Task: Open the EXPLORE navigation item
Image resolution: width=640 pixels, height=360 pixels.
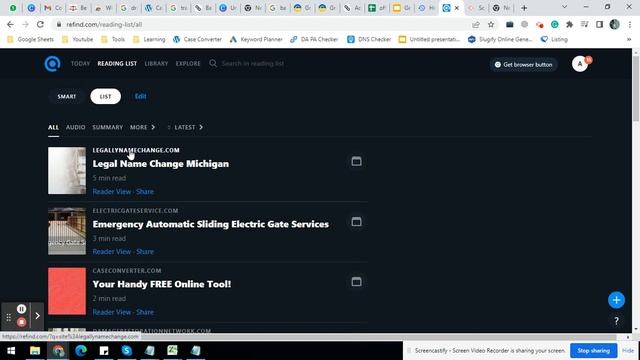Action: point(188,64)
